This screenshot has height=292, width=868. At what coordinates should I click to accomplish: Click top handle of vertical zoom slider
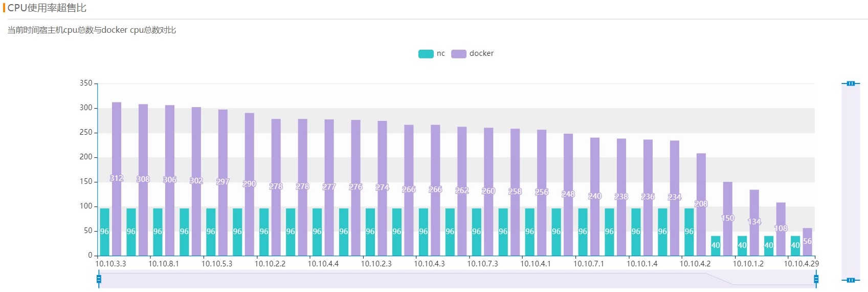851,83
